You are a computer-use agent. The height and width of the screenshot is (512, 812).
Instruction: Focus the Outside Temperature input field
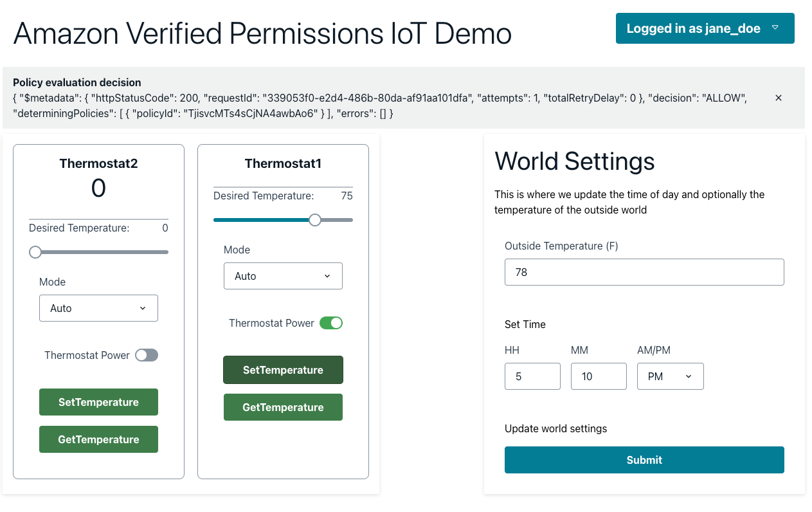point(644,272)
